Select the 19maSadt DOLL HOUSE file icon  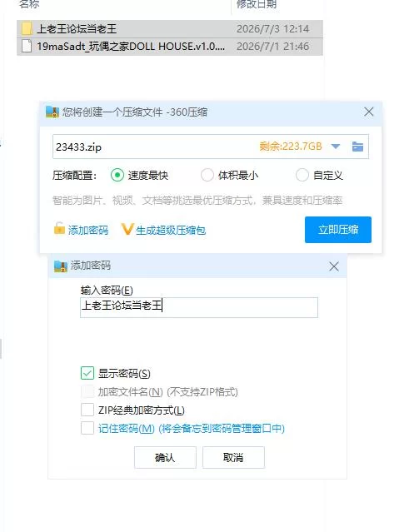point(27,46)
